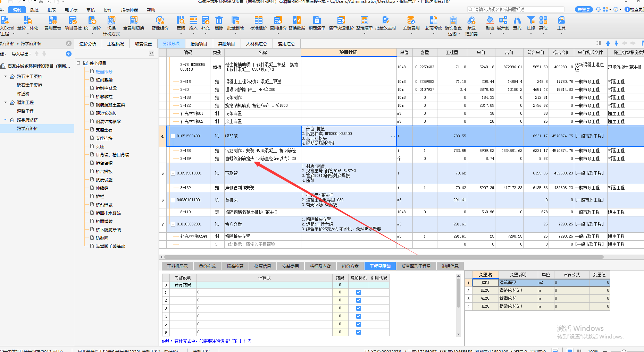This screenshot has width=644, height=352.
Task: Open the 整理清单 tool
Action: pos(365,23)
